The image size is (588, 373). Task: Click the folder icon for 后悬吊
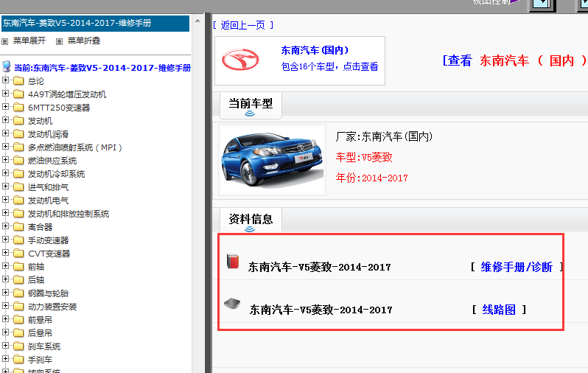coord(18,333)
